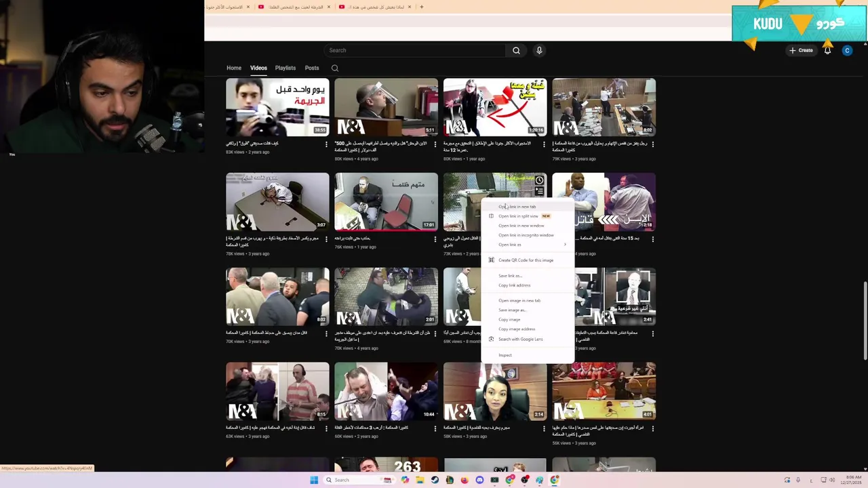This screenshot has width=868, height=488.
Task: Open video thumbnail with 5:11 duration
Action: 387,107
